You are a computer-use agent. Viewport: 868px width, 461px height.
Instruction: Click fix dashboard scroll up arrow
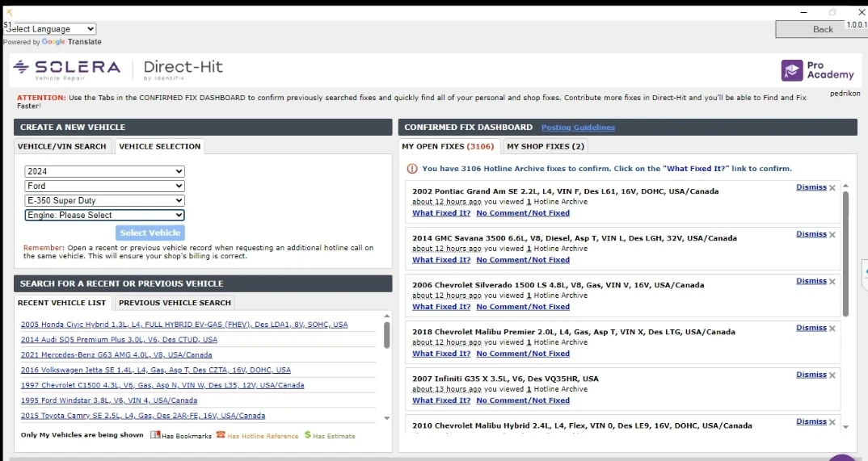coord(845,186)
